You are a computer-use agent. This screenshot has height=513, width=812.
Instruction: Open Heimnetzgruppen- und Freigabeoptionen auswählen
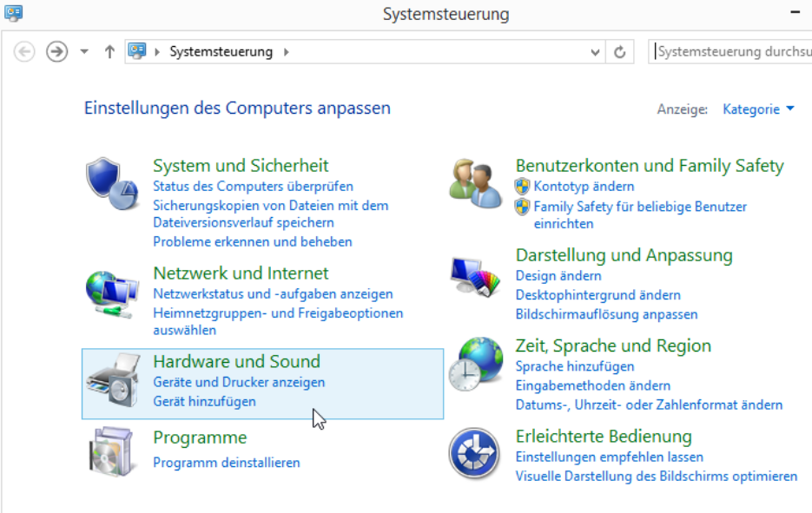(278, 321)
